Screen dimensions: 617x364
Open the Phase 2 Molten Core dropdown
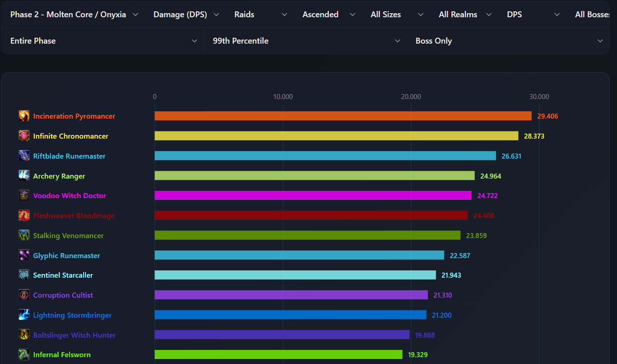(74, 15)
